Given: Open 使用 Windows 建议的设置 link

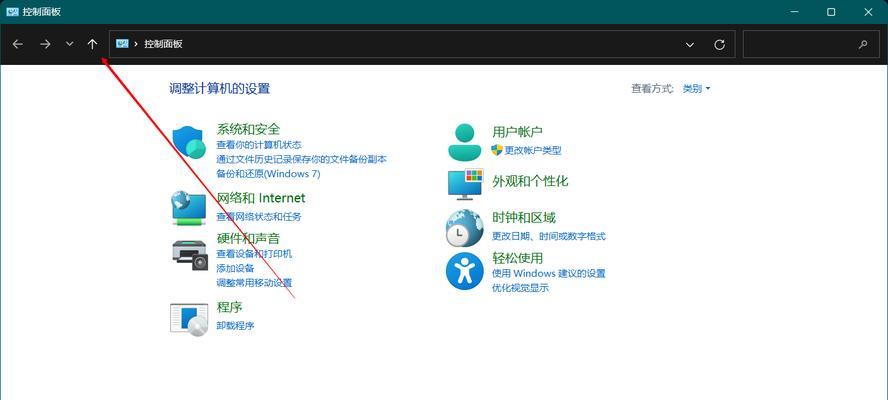Looking at the screenshot, I should click(549, 274).
